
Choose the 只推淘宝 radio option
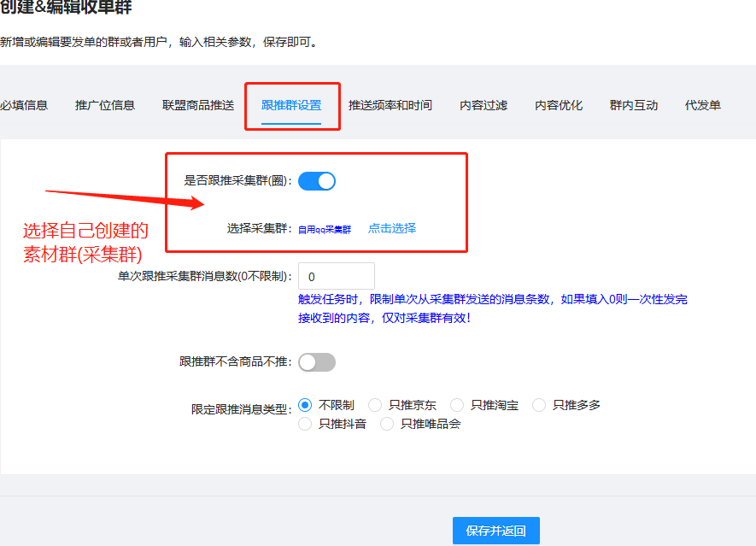(457, 405)
